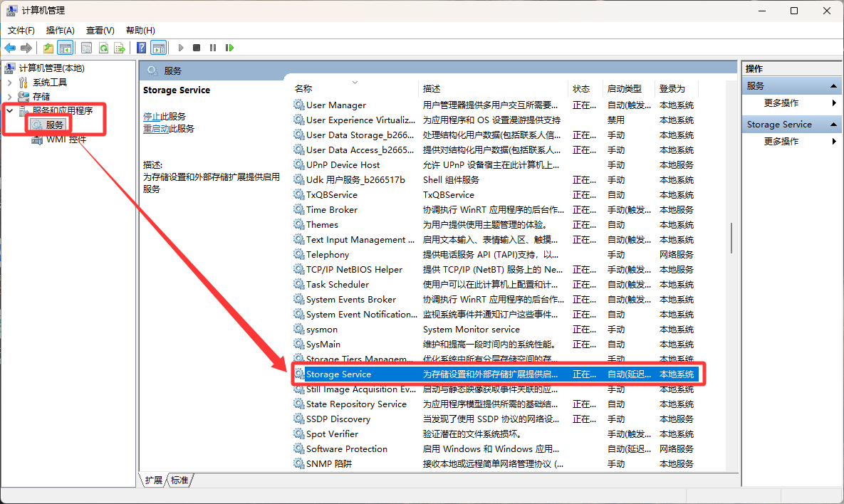The image size is (844, 504).
Task: Click the Refresh toolbar icon
Action: coord(103,48)
